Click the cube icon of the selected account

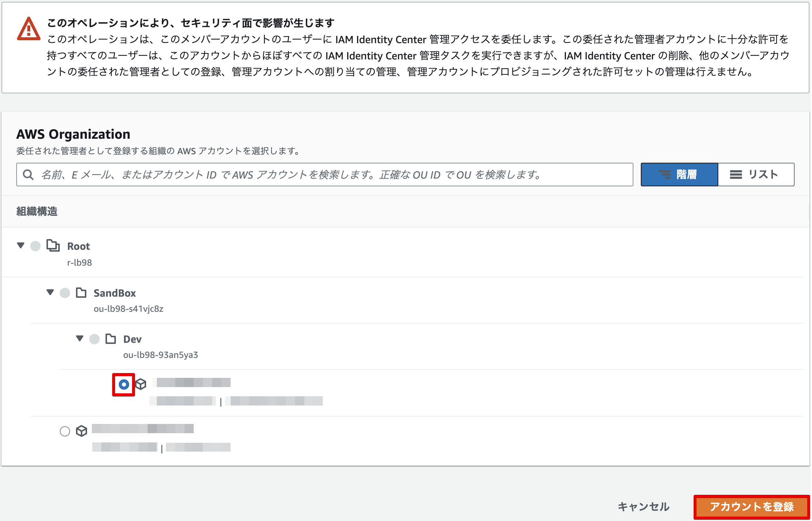(x=141, y=384)
